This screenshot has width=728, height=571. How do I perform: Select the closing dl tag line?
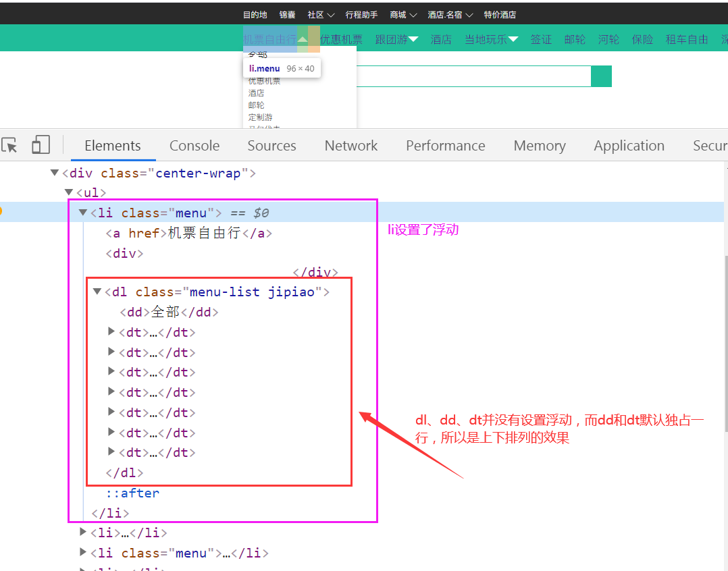point(124,472)
